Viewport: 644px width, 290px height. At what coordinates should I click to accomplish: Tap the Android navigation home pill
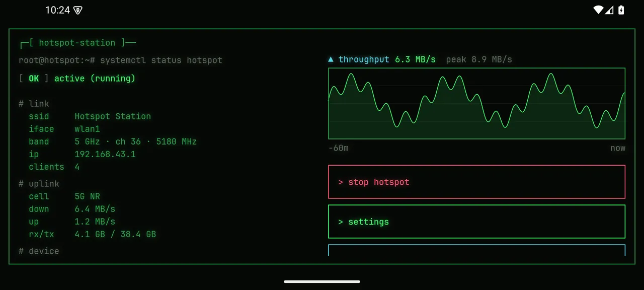click(x=322, y=281)
